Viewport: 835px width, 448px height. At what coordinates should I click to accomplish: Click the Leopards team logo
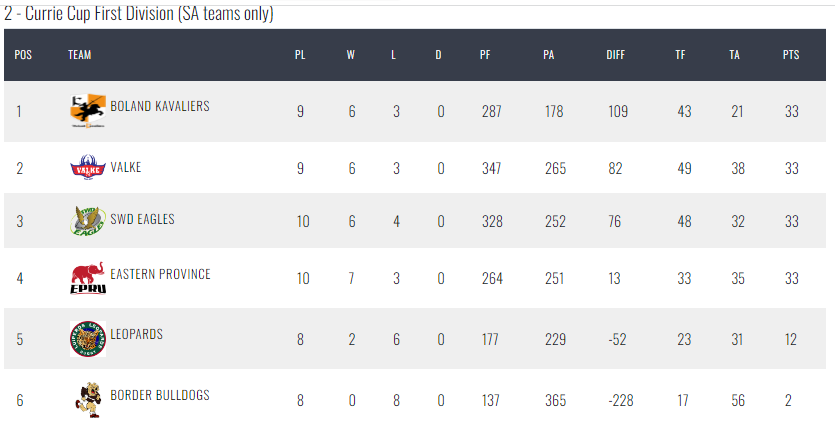pyautogui.click(x=88, y=339)
